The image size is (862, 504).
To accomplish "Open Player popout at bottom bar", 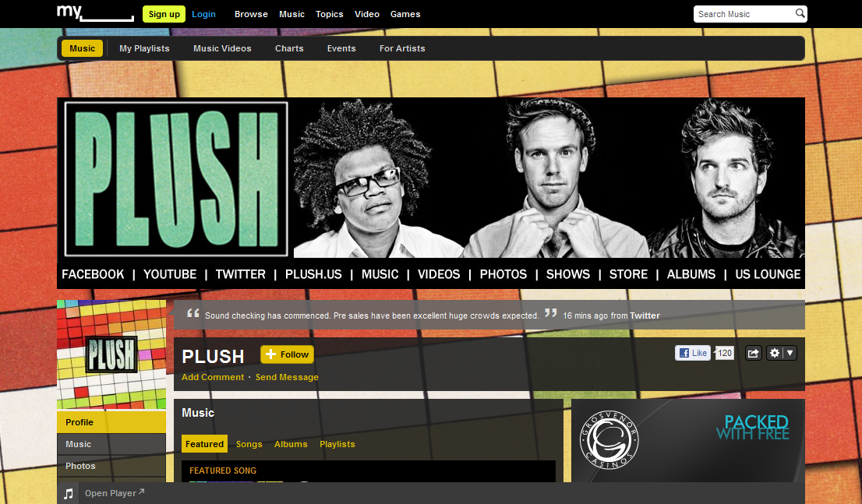I will (x=115, y=493).
